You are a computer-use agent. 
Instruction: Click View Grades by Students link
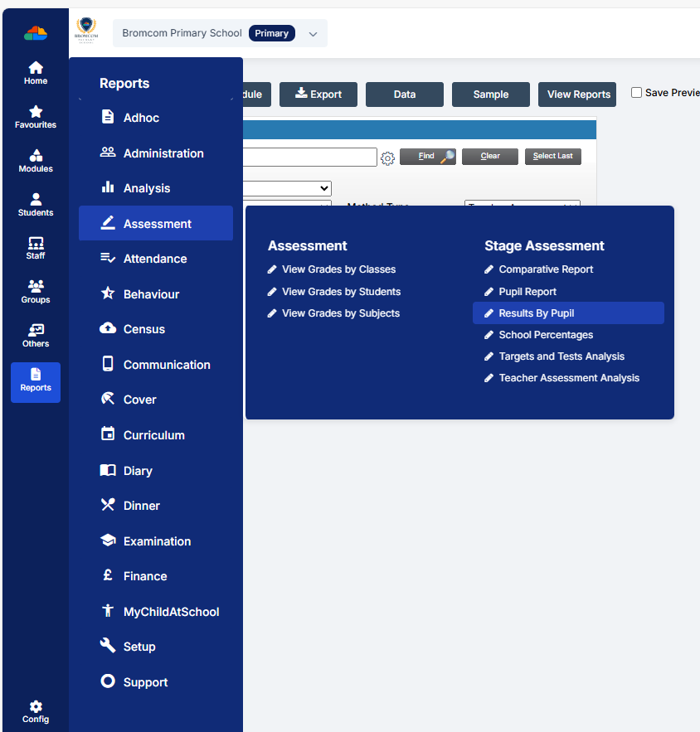[341, 292]
